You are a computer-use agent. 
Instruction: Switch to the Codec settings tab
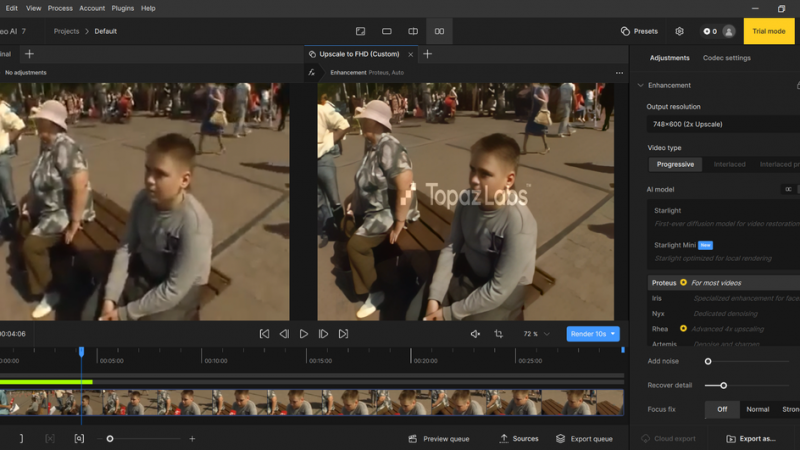click(x=727, y=58)
